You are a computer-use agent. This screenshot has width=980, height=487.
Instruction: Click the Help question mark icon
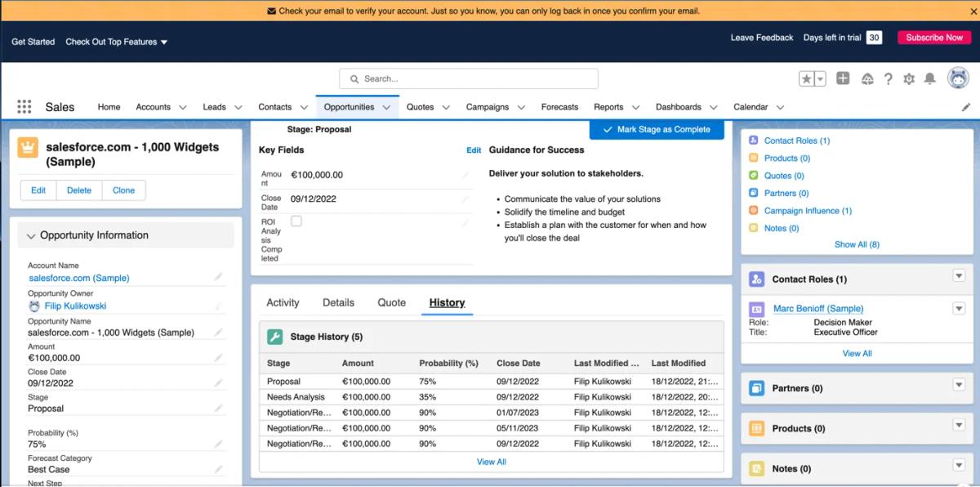889,79
